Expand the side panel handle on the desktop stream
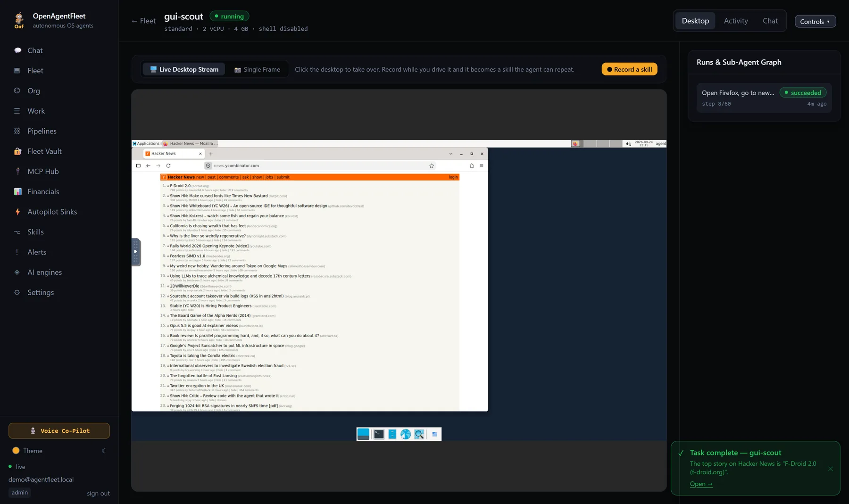 pos(136,252)
